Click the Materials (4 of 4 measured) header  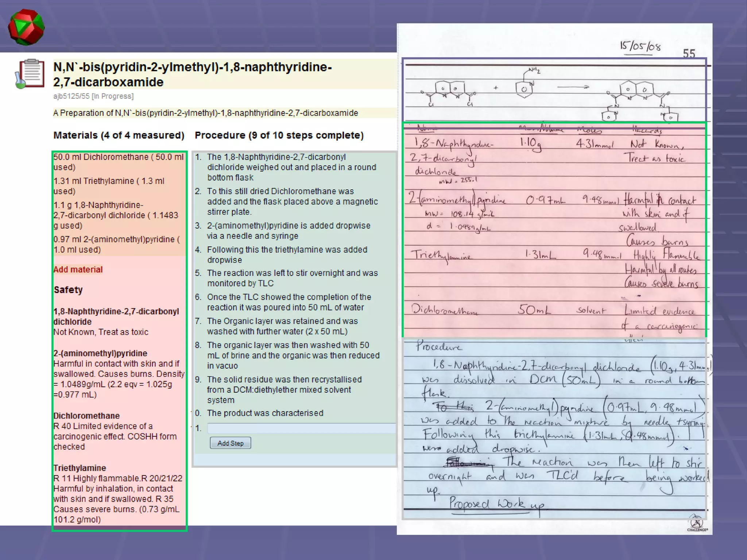pyautogui.click(x=119, y=135)
